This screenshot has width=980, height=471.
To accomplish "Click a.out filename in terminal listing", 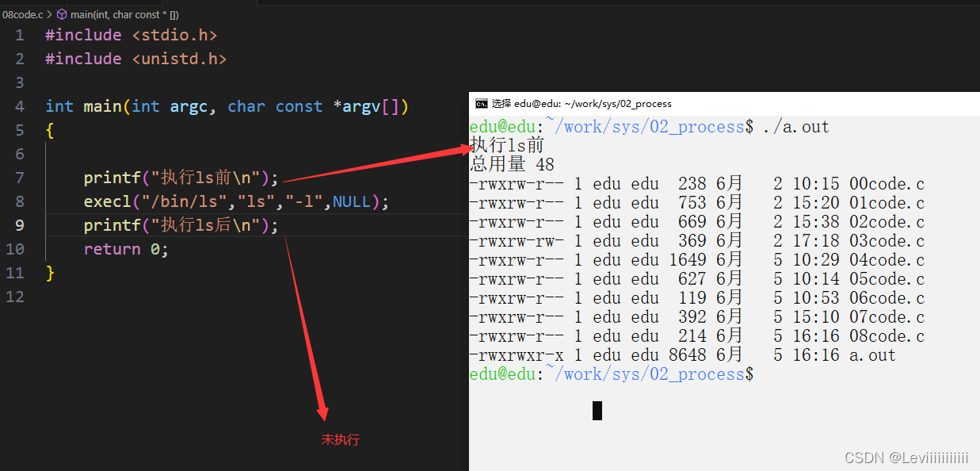I will [872, 355].
